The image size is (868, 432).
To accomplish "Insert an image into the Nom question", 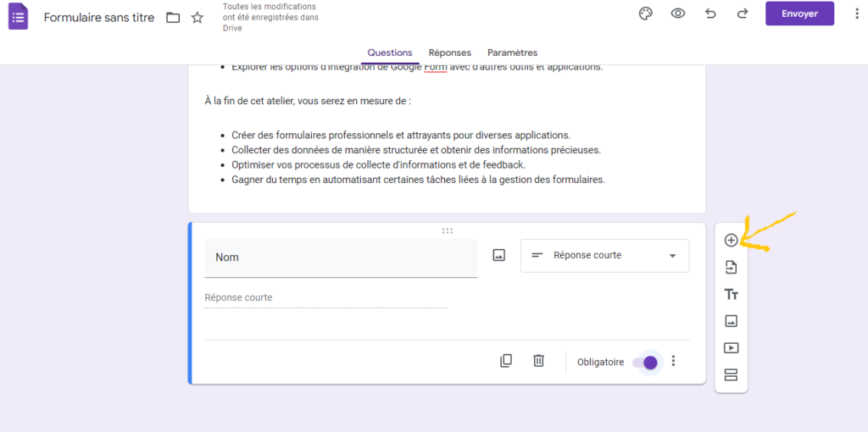I will [x=498, y=256].
